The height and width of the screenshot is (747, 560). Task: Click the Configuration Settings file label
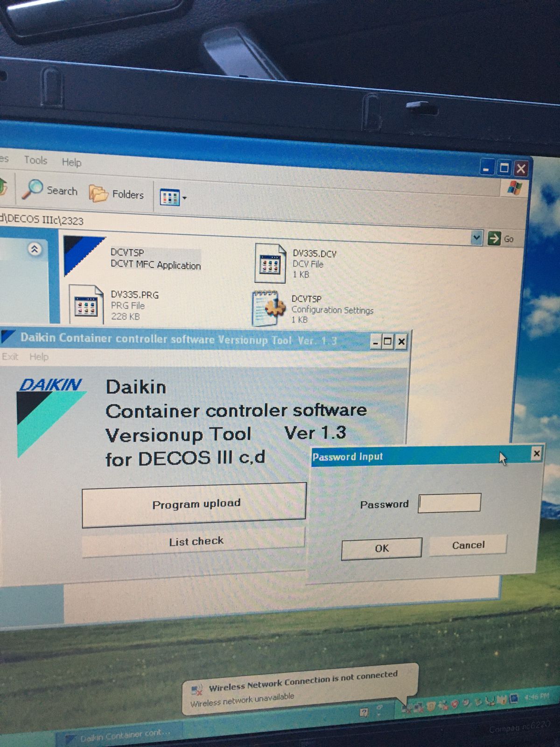(x=332, y=310)
